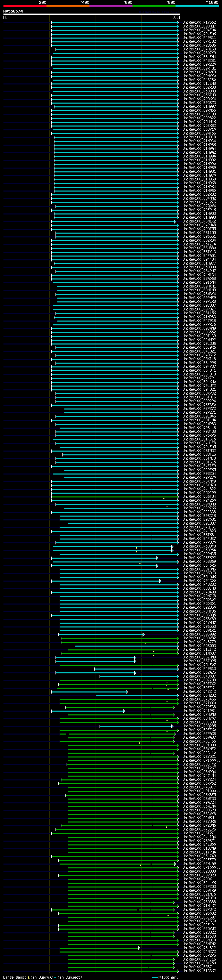
Task: Open the UniRef100_A7NVX9 hit link
Action: coord(199,72)
